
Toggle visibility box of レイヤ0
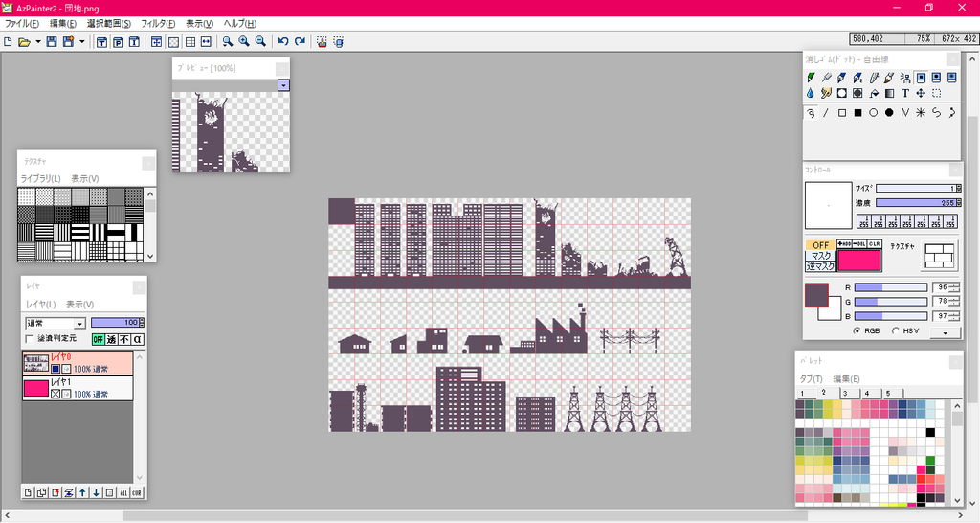(56, 369)
